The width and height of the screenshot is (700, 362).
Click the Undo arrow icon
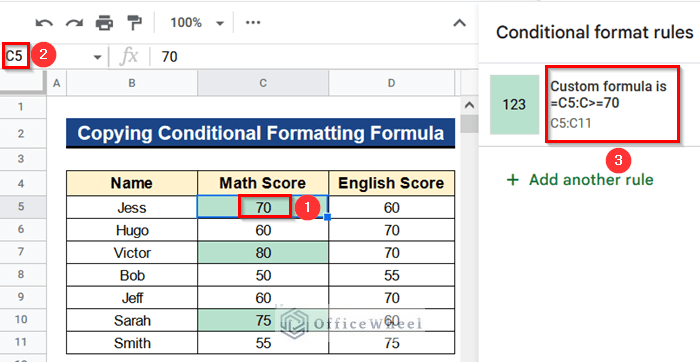click(44, 23)
